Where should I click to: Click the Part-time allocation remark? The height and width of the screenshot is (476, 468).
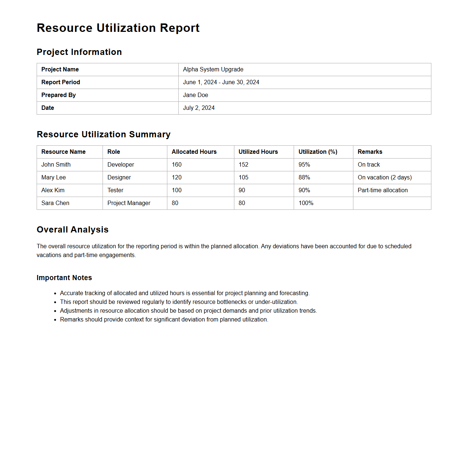(x=383, y=190)
